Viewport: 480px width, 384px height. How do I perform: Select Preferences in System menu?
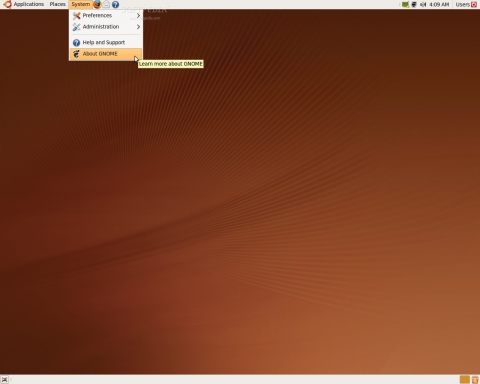coord(106,15)
